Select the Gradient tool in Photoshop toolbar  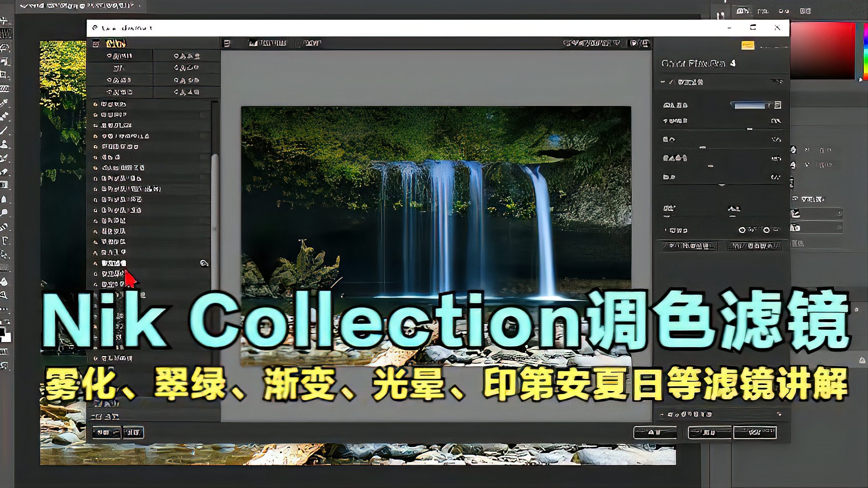tap(4, 185)
